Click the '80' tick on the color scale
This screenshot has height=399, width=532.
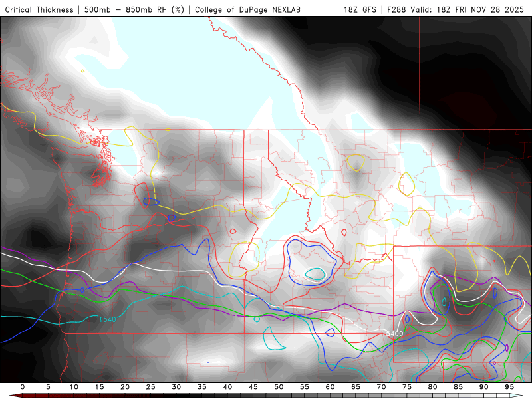point(433,387)
